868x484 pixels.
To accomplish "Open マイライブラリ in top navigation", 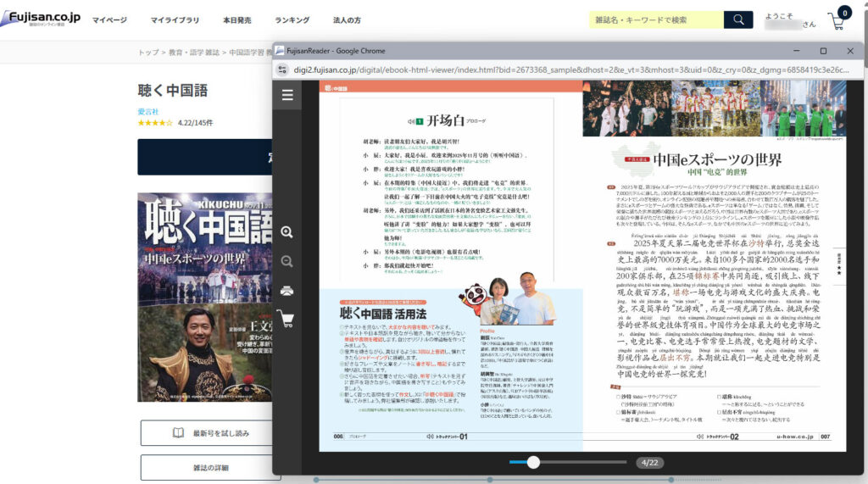I will (x=175, y=19).
